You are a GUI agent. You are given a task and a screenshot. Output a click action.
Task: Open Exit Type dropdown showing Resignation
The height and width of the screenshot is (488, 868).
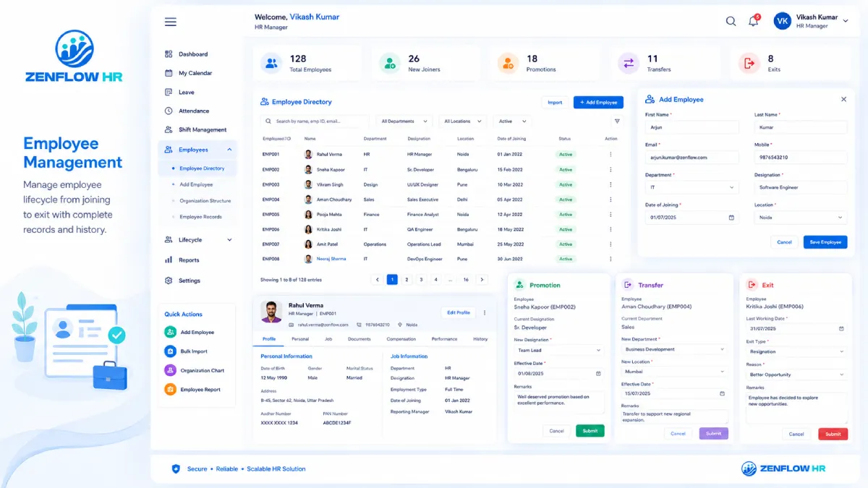796,352
